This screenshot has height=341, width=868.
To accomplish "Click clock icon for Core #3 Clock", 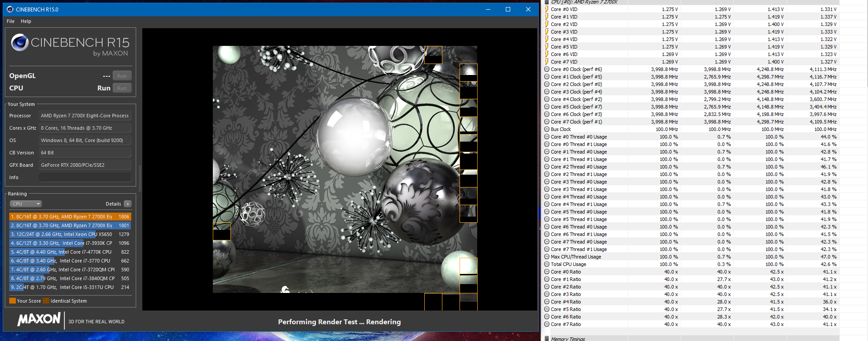I will 547,92.
